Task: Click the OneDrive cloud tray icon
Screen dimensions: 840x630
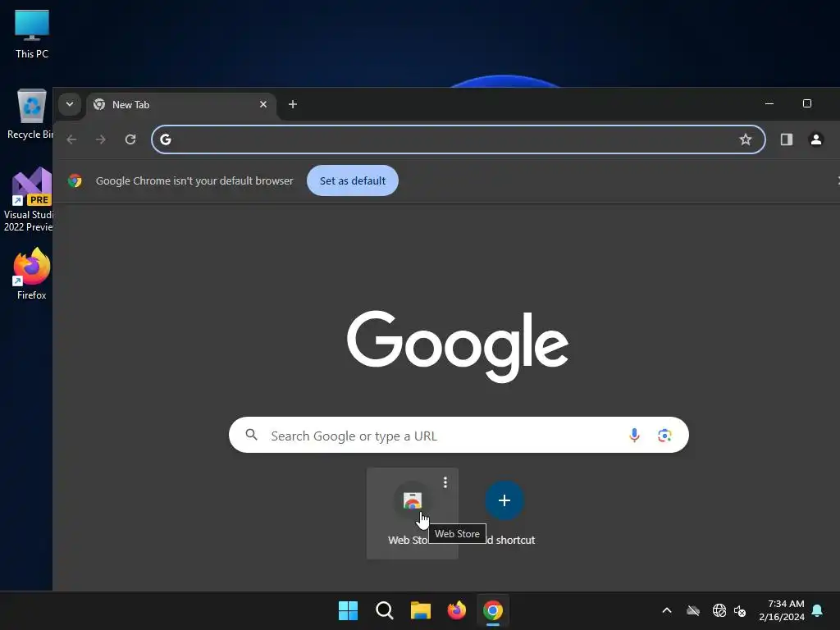Action: click(693, 610)
